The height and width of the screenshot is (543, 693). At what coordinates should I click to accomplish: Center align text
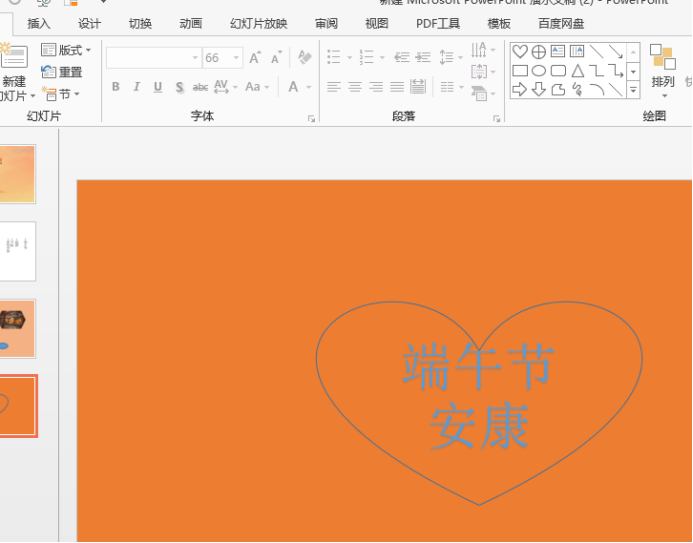(x=355, y=87)
